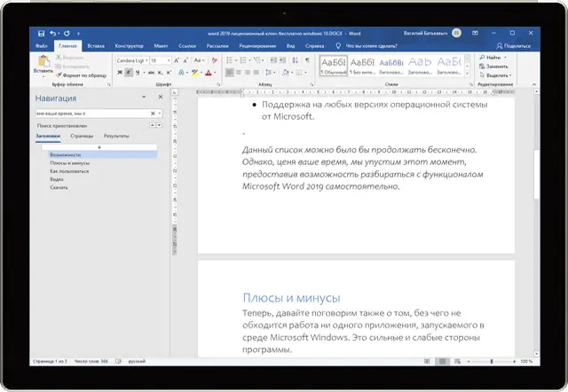568x392 pixels.
Task: Increase font size with larger A icon
Action: tap(177, 60)
